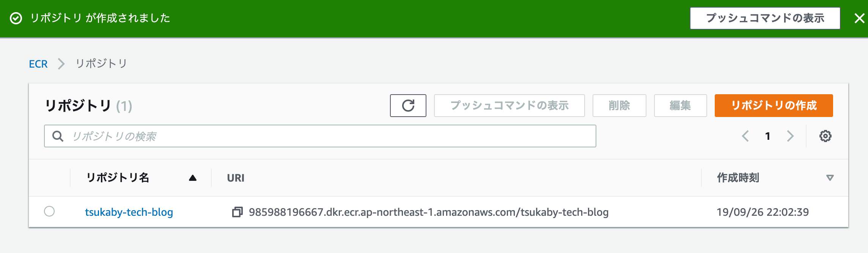Sort by 作成時刻 column arrow
The image size is (868, 253).
pyautogui.click(x=830, y=178)
